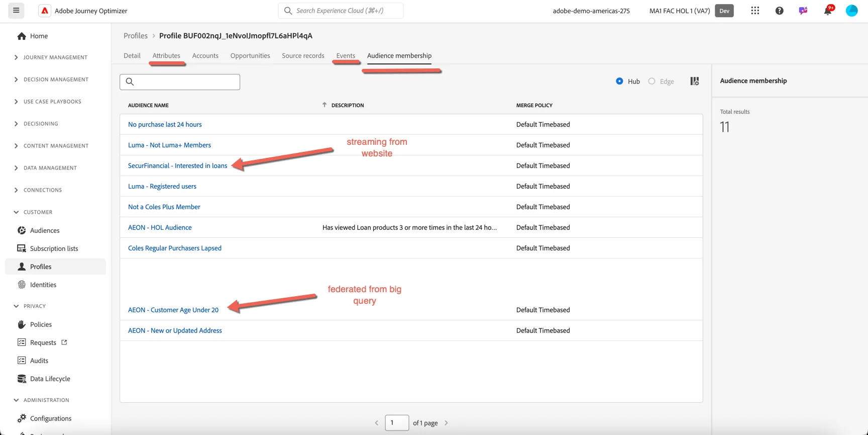The image size is (868, 435).
Task: Open No purchase last 24 hours audience
Action: (165, 124)
